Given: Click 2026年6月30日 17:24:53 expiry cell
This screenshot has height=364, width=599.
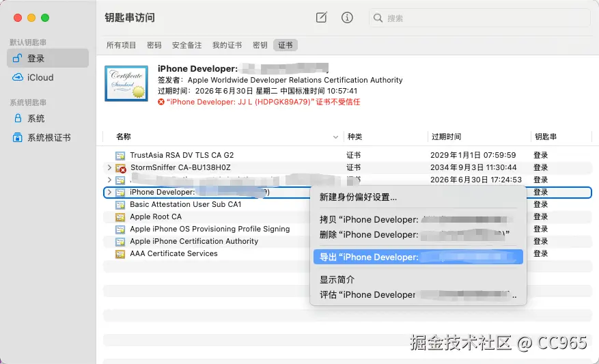Looking at the screenshot, I should (x=475, y=180).
